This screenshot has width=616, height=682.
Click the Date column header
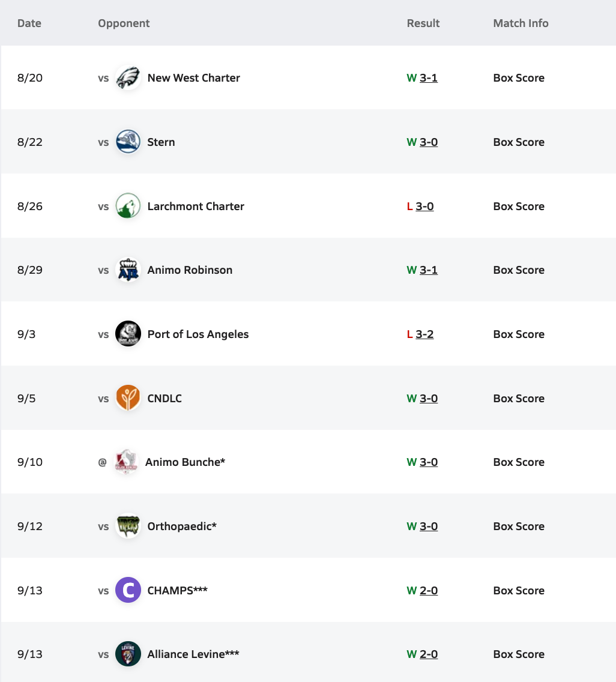click(29, 23)
